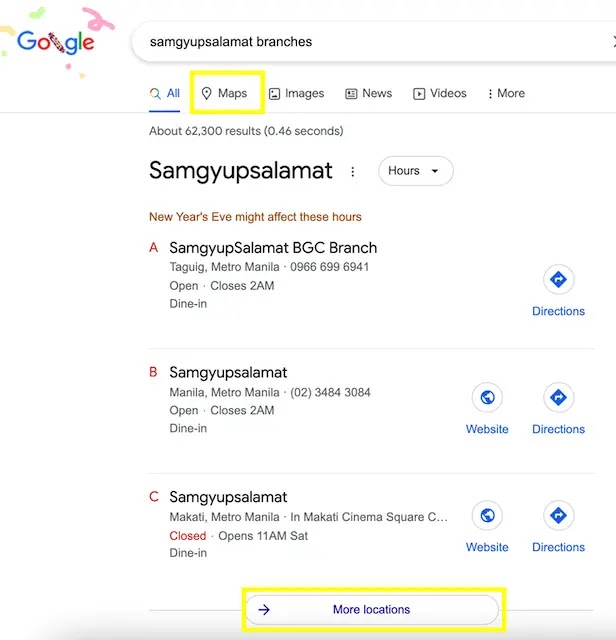The height and width of the screenshot is (640, 616).
Task: Get directions to the BGC Branch
Action: [558, 291]
